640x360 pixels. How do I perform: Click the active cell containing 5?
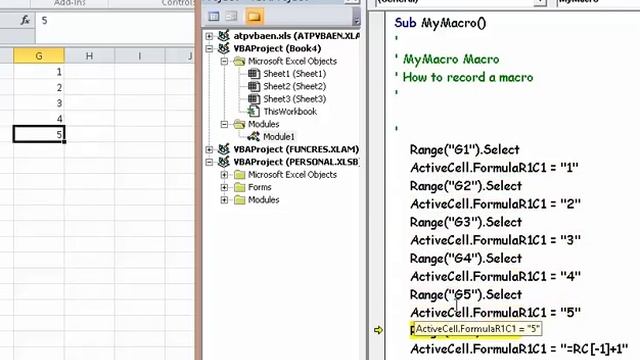(39, 134)
